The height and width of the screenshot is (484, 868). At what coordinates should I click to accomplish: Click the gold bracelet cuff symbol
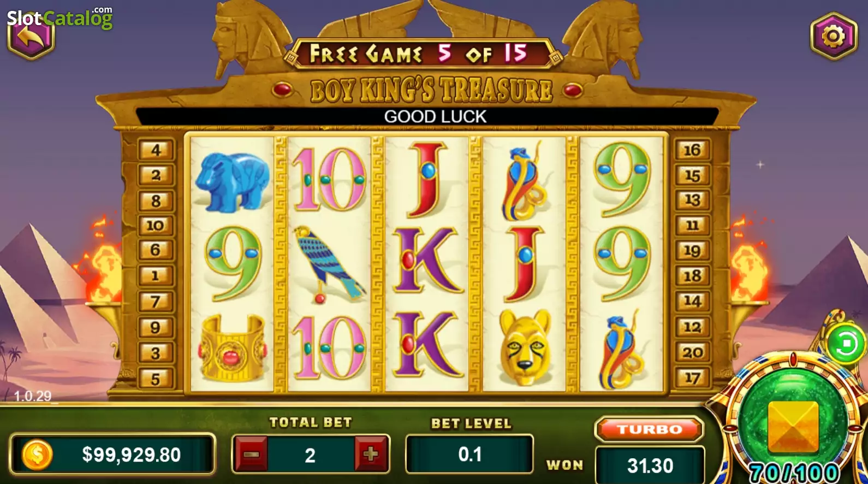(233, 348)
